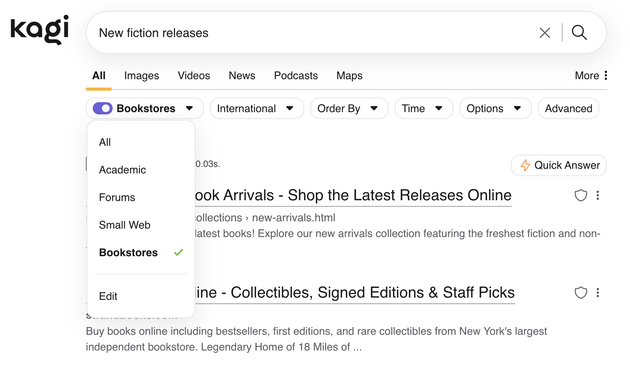Viewport: 630px width, 366px height.
Task: Expand the Bookstores lens dropdown arrow
Action: 189,108
